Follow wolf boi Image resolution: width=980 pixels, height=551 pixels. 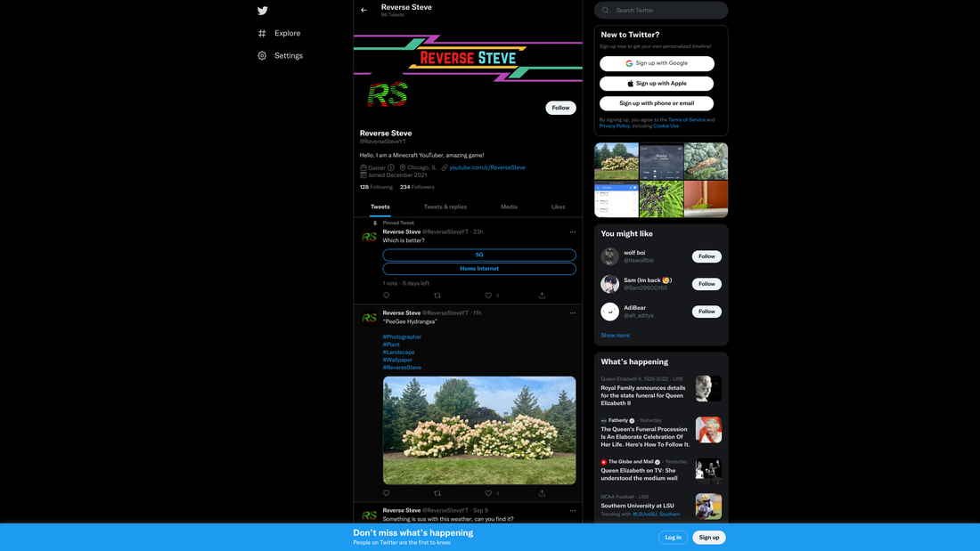(706, 256)
